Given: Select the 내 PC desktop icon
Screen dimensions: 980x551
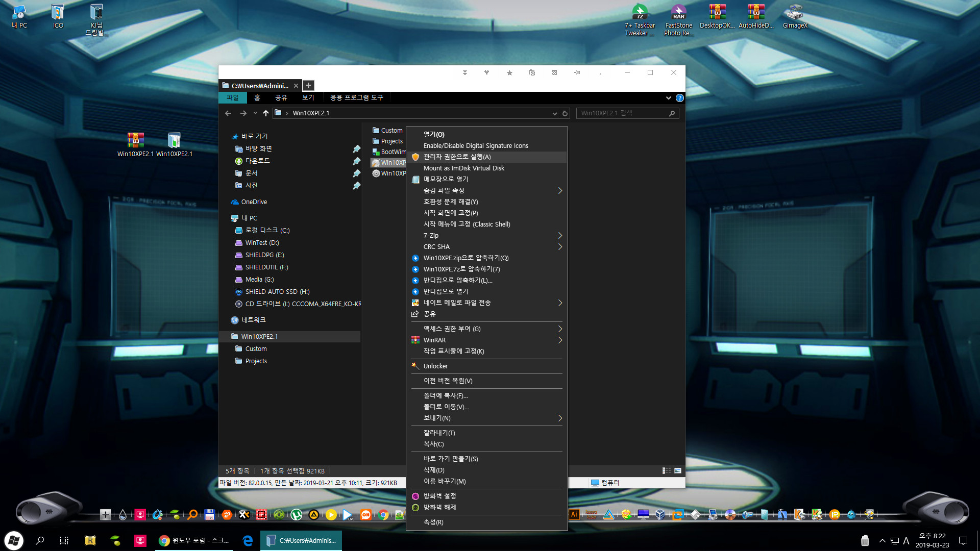Looking at the screenshot, I should 19,16.
